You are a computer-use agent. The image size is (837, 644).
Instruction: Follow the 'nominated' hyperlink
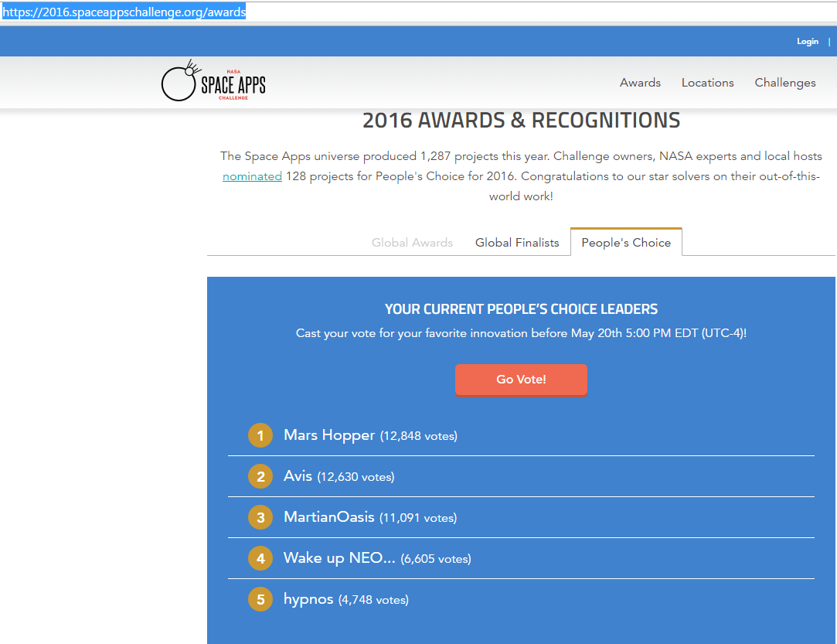pos(252,176)
